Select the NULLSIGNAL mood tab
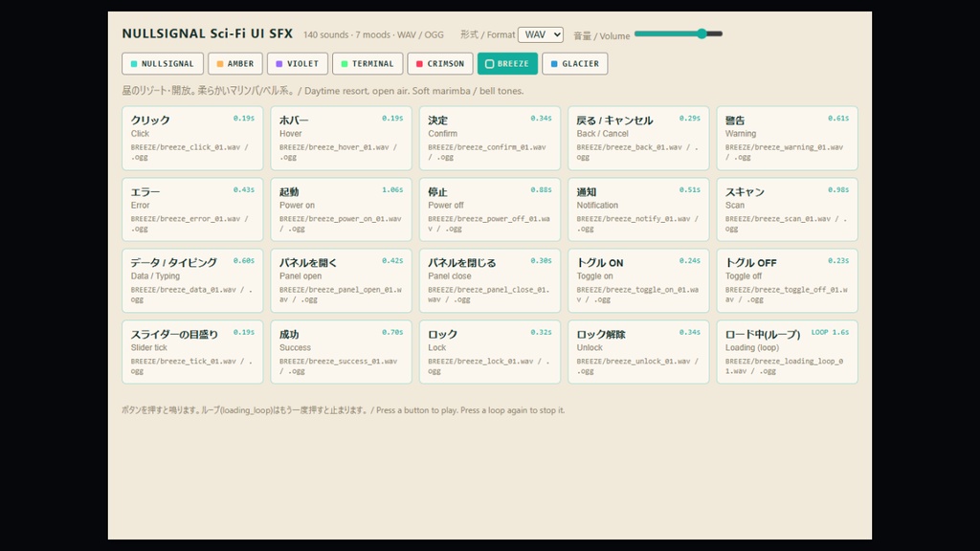Screen dimensions: 980x551 163,64
